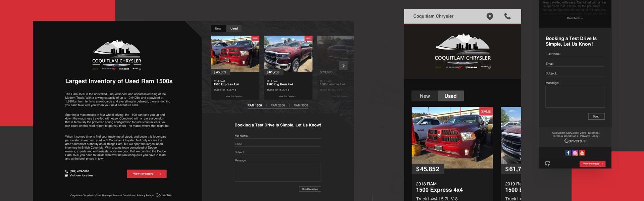Open Terms & Conditions in the mobile footer
Image resolution: width=644 pixels, height=201 pixels.
tap(565, 136)
